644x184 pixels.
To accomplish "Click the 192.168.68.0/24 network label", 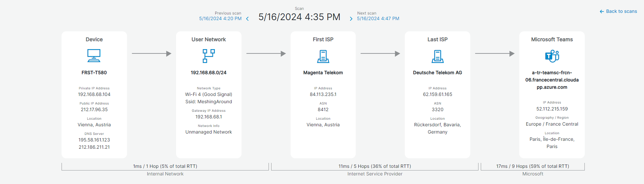I will tap(209, 73).
